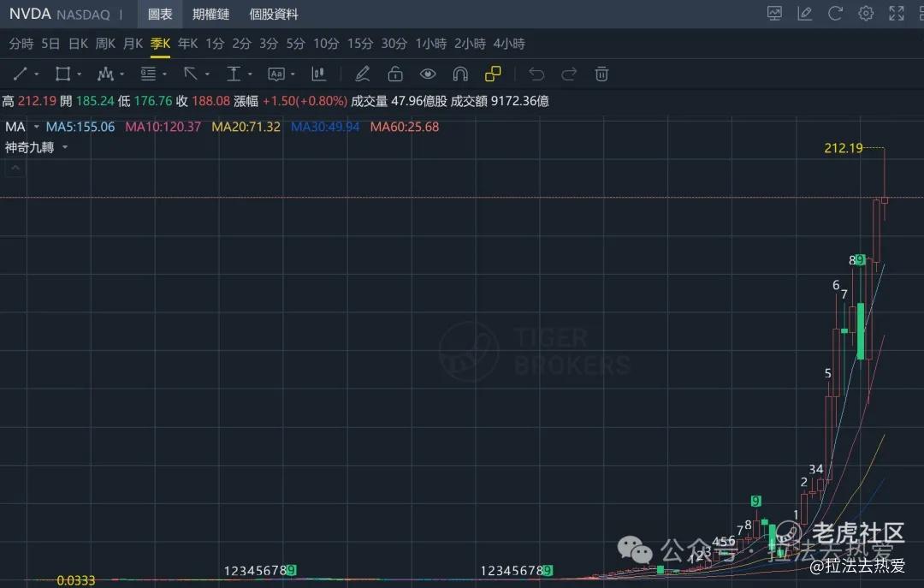Delete drawings with trash icon
The height and width of the screenshot is (588, 924).
601,74
